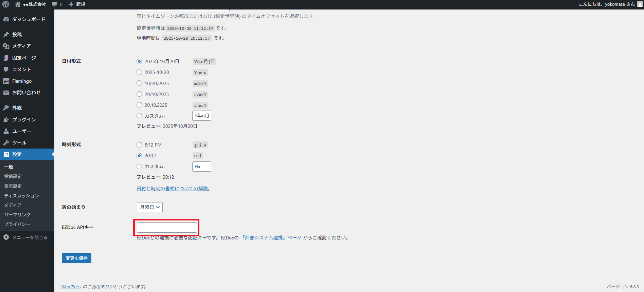Select date format 2025-10-20
644x292 pixels.
coord(139,72)
